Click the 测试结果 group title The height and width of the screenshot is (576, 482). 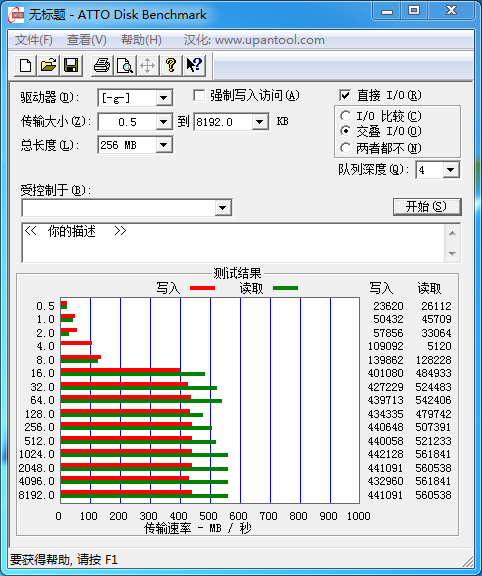pos(237,274)
